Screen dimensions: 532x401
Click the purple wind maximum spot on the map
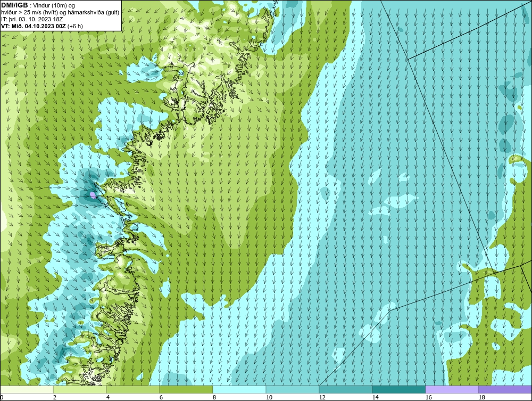point(93,195)
